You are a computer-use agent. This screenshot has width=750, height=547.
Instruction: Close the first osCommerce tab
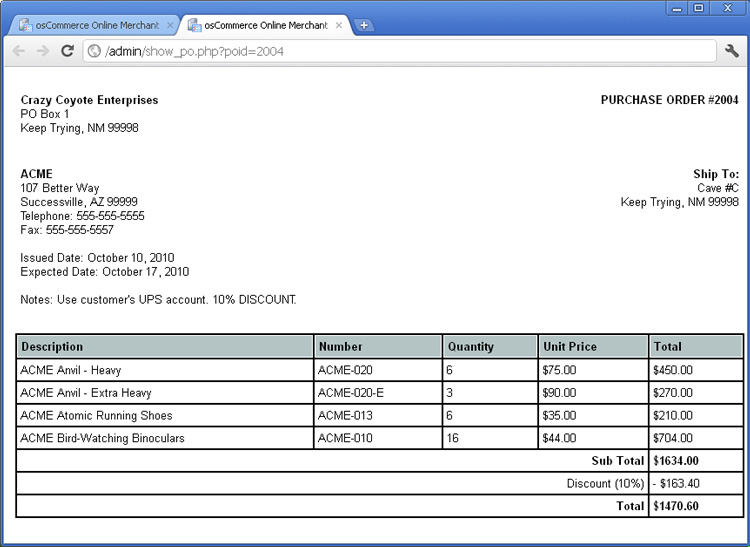pyautogui.click(x=170, y=25)
